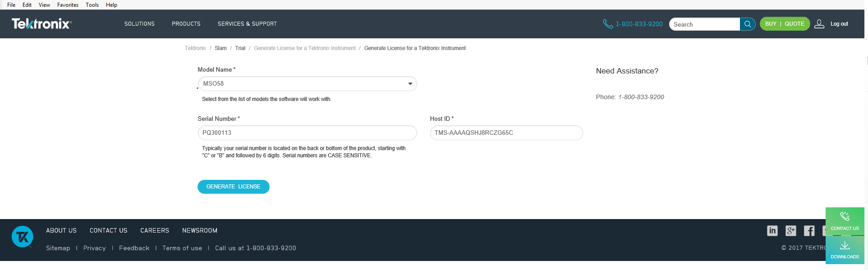This screenshot has height=270, width=868.
Task: Open the Favorites menu in menu bar
Action: [x=68, y=5]
